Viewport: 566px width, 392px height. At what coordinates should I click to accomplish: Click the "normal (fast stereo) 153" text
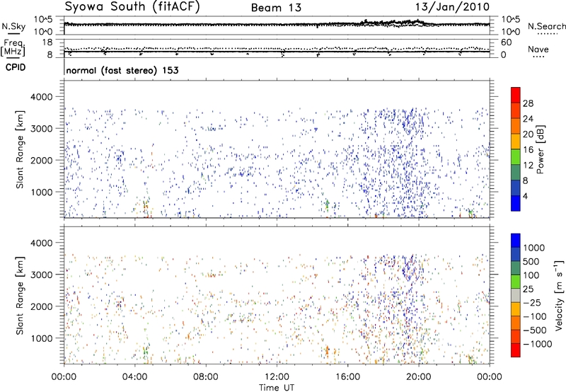click(x=122, y=70)
